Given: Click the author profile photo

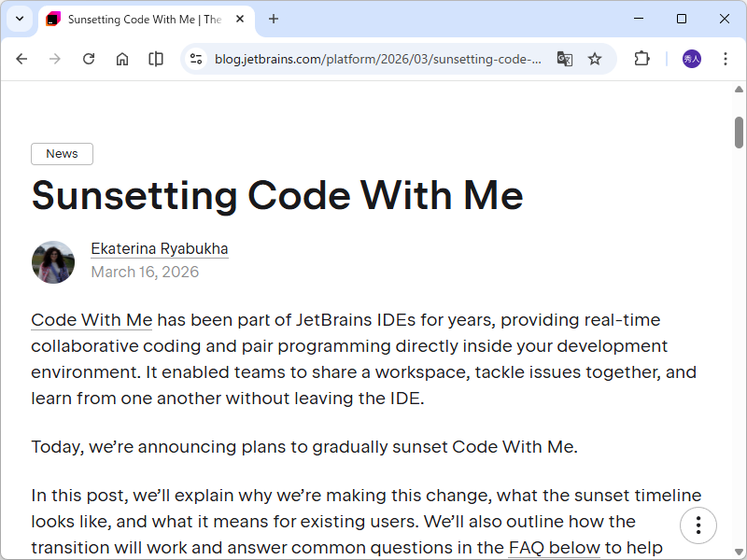Looking at the screenshot, I should coord(53,262).
